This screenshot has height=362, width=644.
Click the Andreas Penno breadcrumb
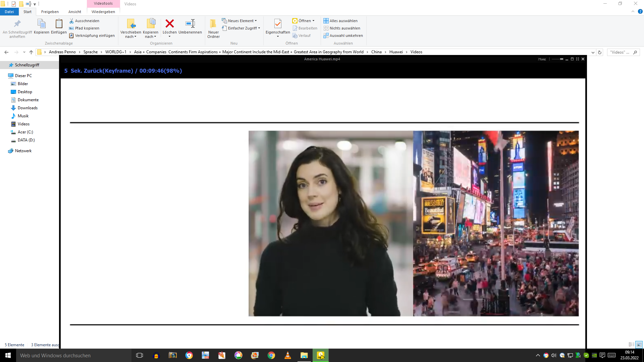tap(62, 52)
